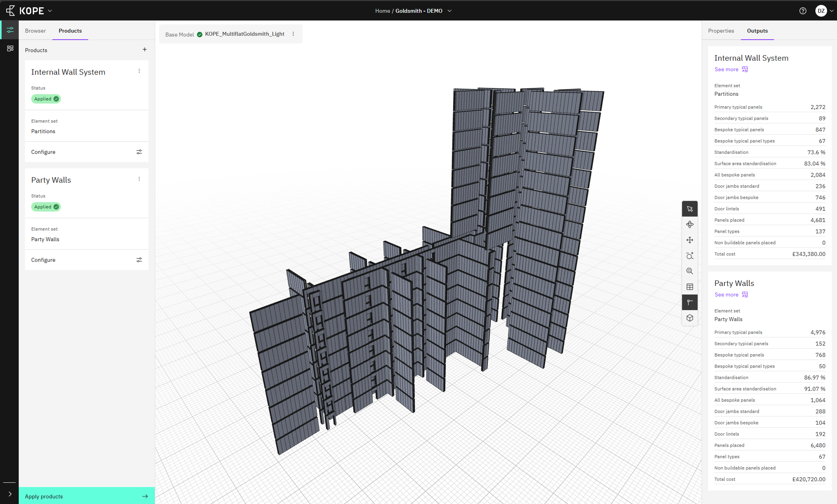Switch to the Properties tab
This screenshot has width=837, height=504.
(x=721, y=31)
